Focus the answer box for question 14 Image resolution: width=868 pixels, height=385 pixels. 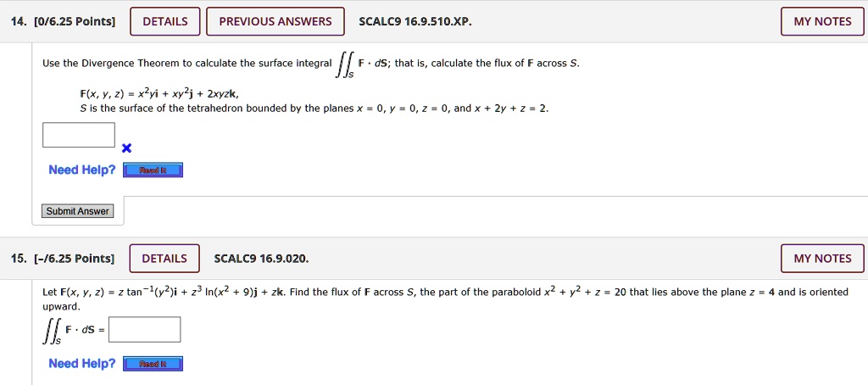point(79,135)
